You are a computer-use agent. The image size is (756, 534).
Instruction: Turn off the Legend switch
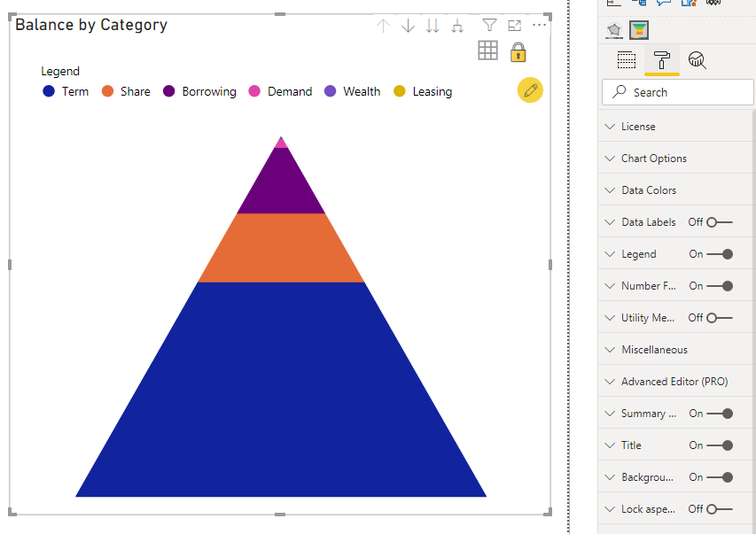(720, 254)
